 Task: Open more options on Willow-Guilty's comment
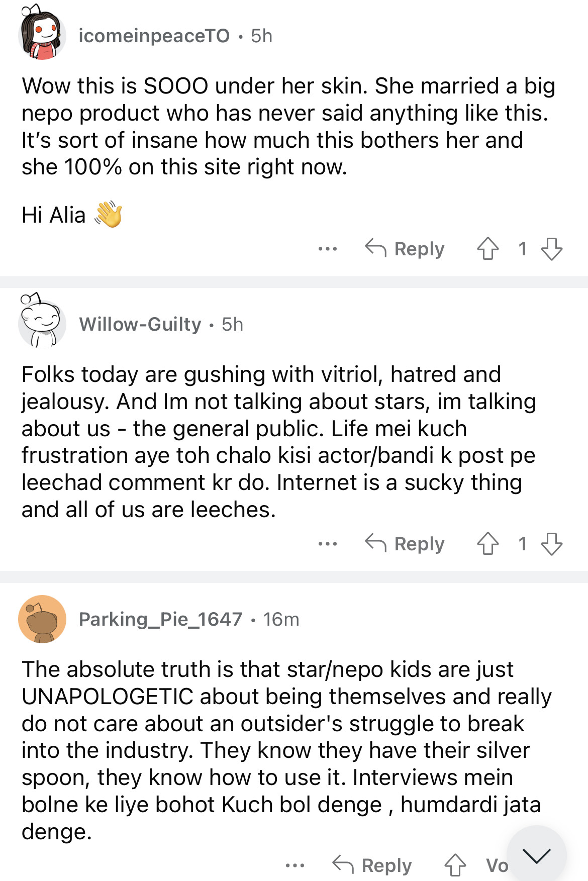pos(328,544)
